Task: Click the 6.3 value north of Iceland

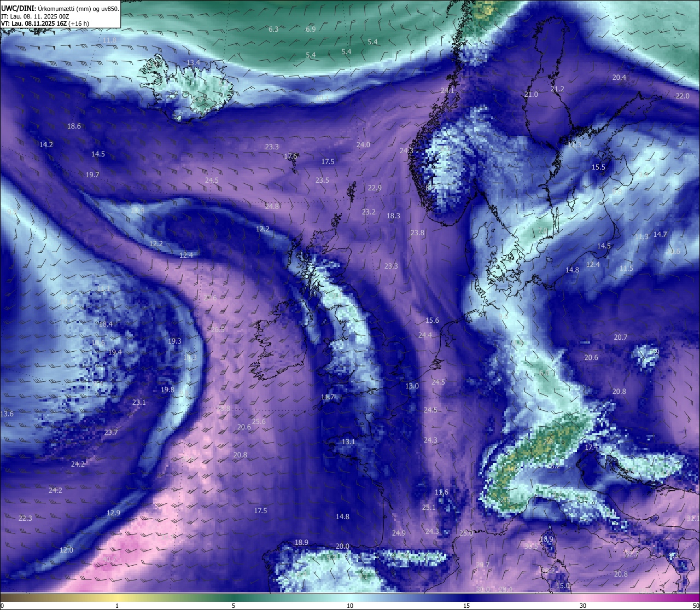Action: tap(273, 29)
